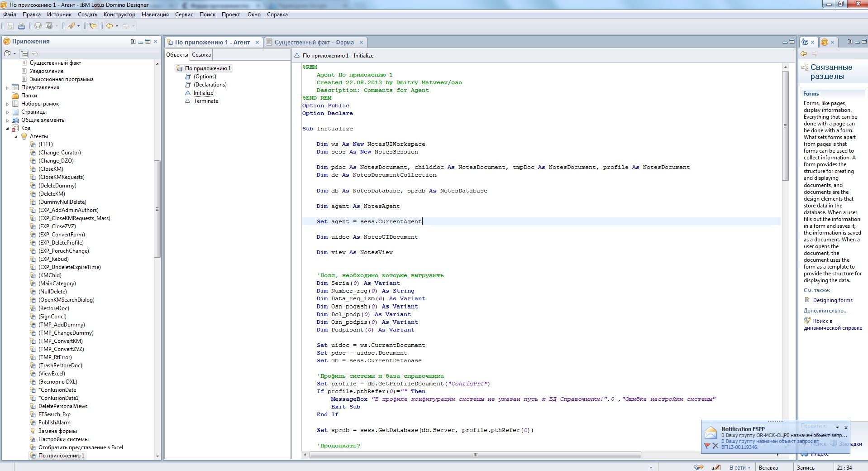Click the Help view tab icon
This screenshot has height=471, width=868.
[805, 42]
